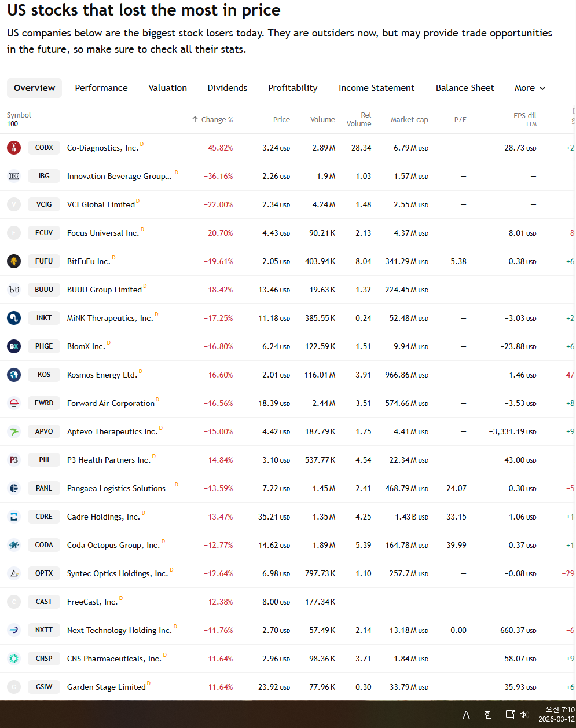This screenshot has height=728, width=576.
Task: Click the Focus Universal logo placeholder icon
Action: coord(14,233)
